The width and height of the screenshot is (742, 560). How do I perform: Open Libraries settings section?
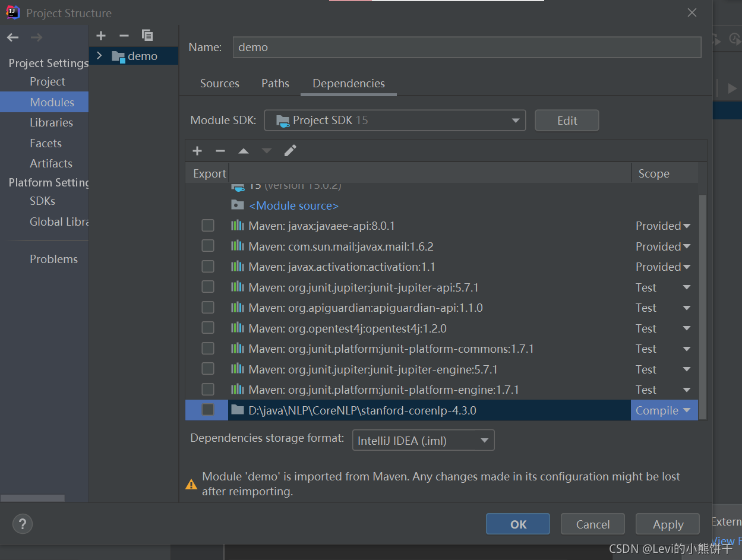point(52,122)
